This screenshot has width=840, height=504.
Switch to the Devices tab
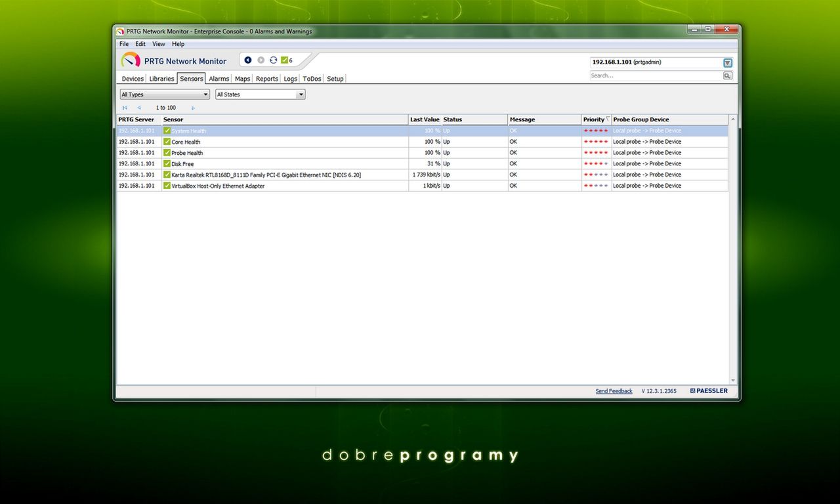coord(133,79)
